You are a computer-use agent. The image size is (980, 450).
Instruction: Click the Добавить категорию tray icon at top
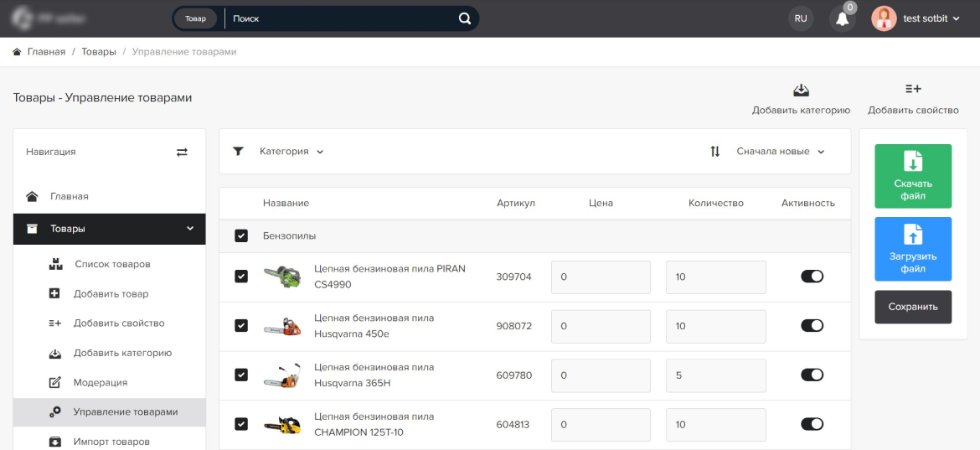802,90
